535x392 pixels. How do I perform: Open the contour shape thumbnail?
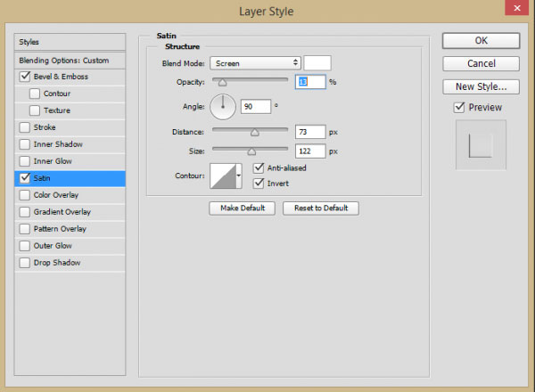click(223, 176)
